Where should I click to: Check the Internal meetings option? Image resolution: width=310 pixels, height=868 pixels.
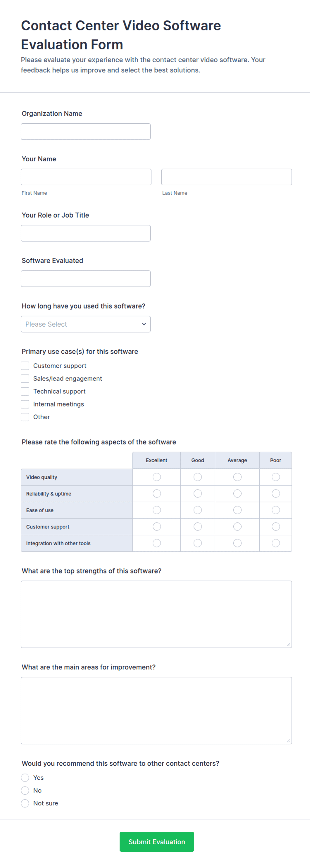pos(25,405)
